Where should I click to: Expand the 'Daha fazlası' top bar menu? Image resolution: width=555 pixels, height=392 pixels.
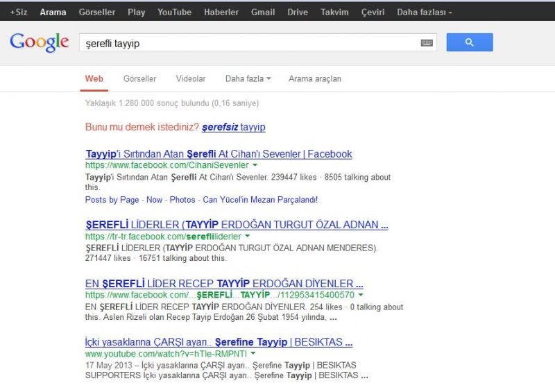click(424, 12)
